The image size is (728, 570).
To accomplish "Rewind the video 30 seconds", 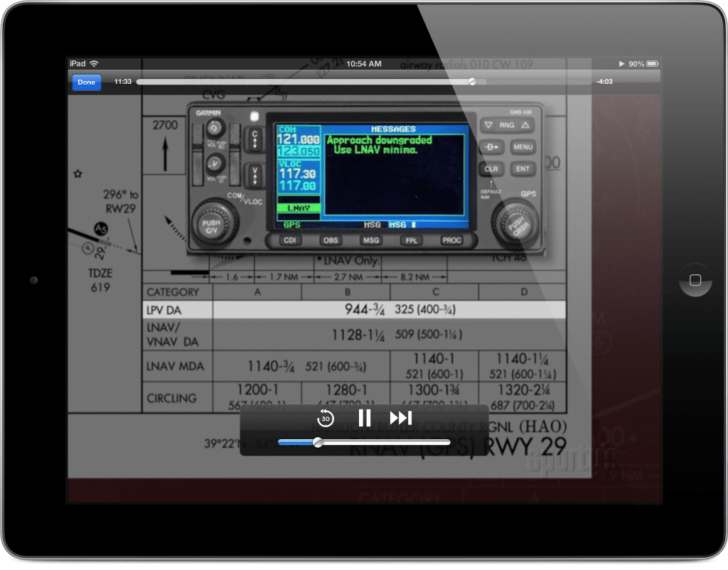I will [326, 418].
